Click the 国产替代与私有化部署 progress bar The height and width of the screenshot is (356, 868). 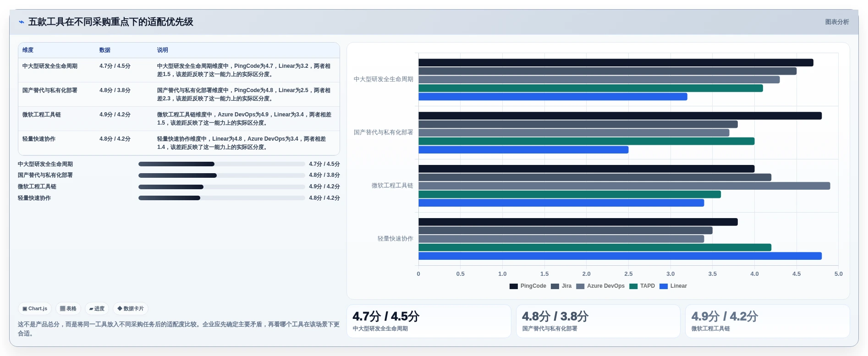222,175
